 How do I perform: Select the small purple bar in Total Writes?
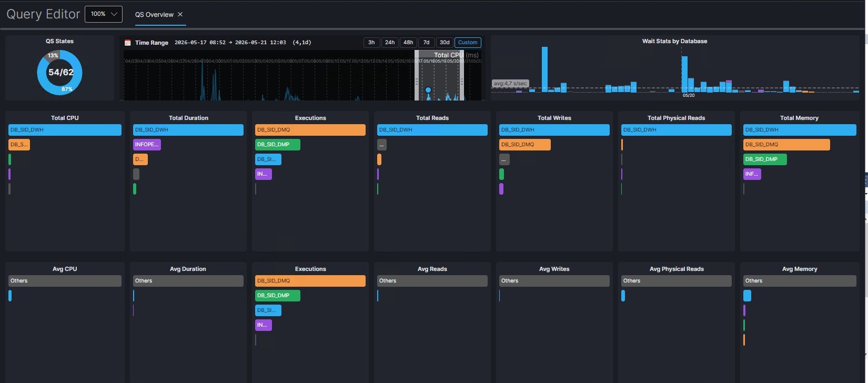pos(501,189)
